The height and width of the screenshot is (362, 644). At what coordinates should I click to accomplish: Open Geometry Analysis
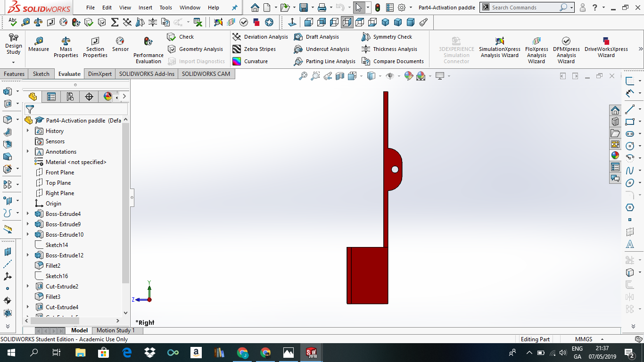click(195, 49)
